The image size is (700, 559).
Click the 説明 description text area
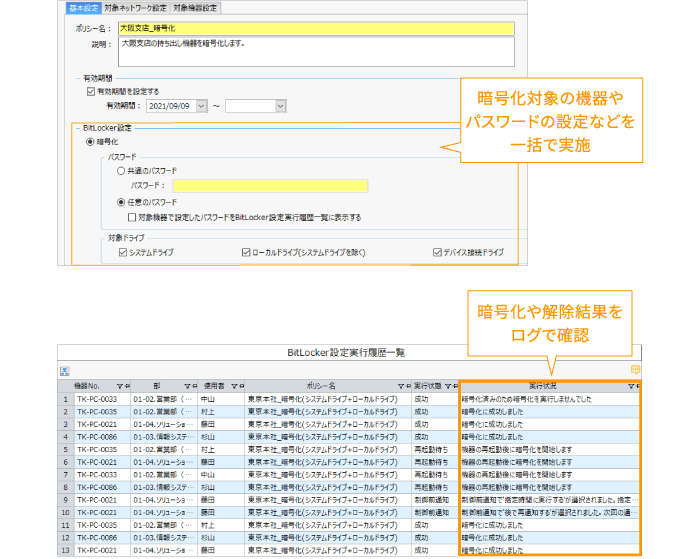(316, 52)
